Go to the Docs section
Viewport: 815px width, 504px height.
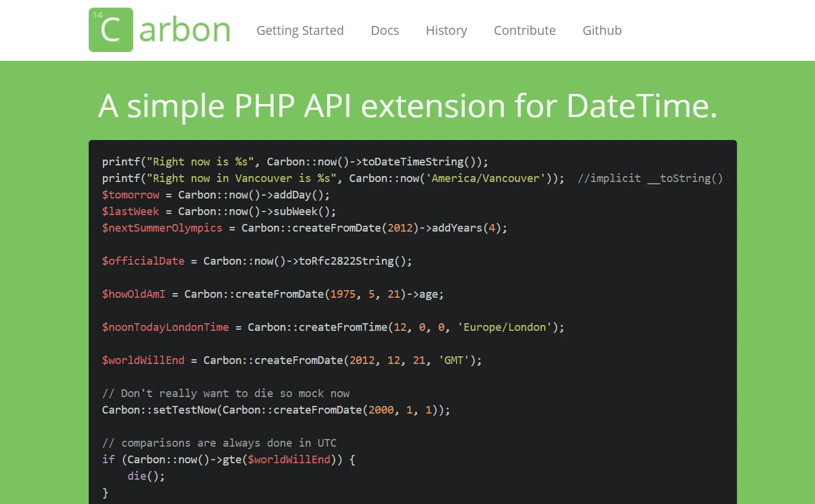pos(384,31)
